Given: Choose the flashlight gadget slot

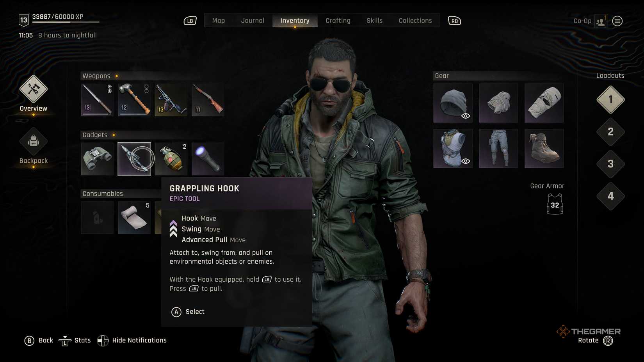Looking at the screenshot, I should pos(208,159).
